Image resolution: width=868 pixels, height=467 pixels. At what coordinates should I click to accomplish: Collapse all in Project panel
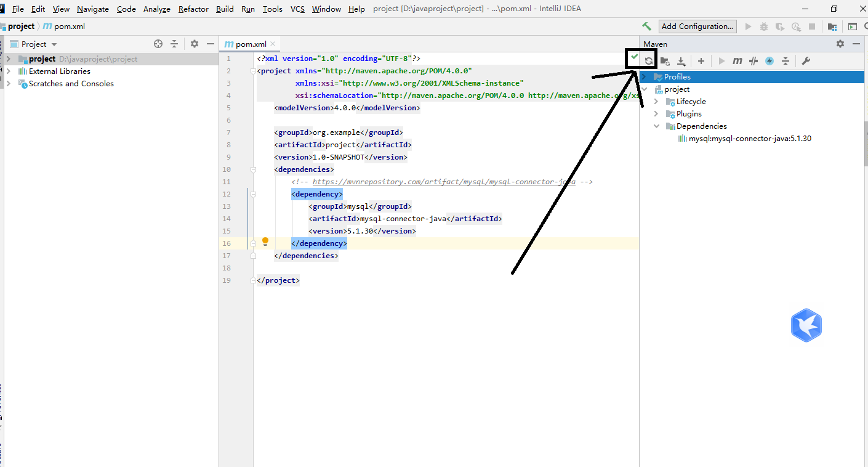tap(174, 44)
